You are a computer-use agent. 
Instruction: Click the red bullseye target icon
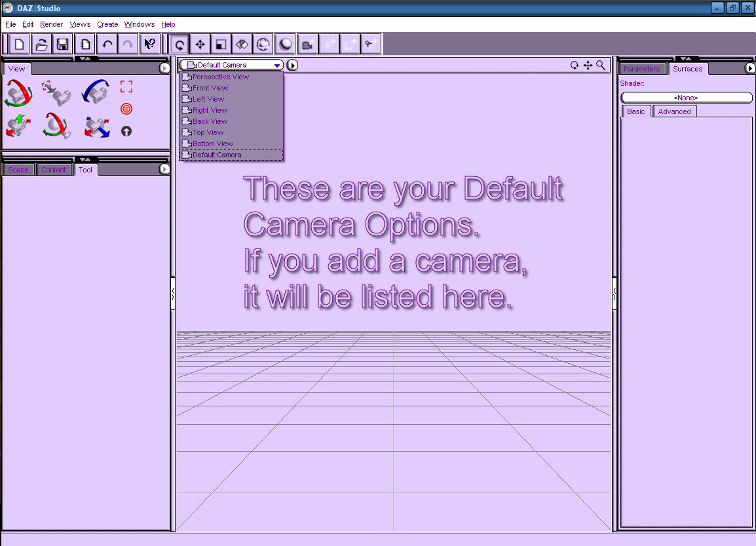pos(126,109)
